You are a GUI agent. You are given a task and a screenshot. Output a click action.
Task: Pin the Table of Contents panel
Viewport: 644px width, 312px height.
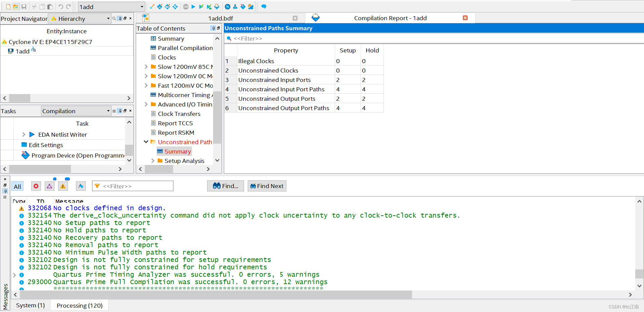point(213,28)
